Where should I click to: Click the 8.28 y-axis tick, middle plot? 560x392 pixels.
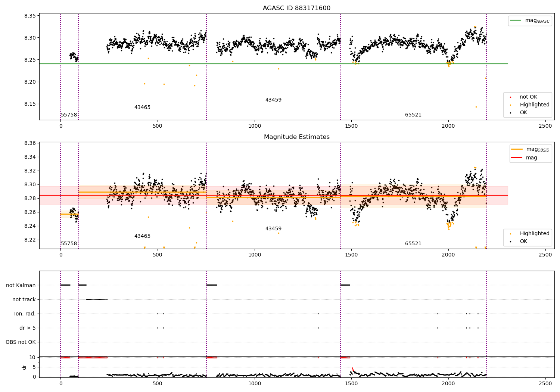29,199
